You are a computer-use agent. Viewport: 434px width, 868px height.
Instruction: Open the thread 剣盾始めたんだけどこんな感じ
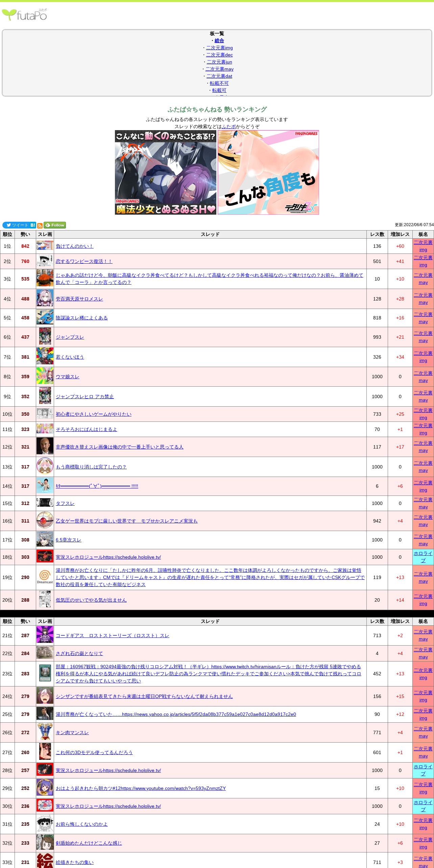[x=89, y=843]
